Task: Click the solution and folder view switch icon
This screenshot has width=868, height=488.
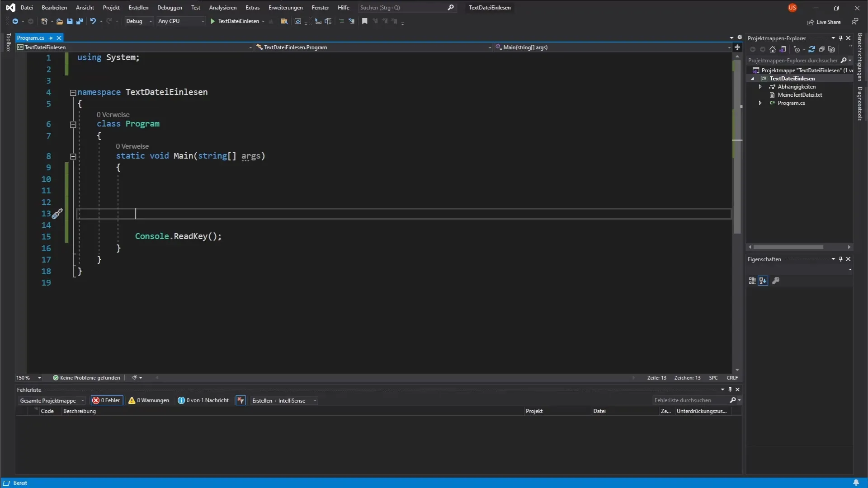Action: [x=783, y=49]
